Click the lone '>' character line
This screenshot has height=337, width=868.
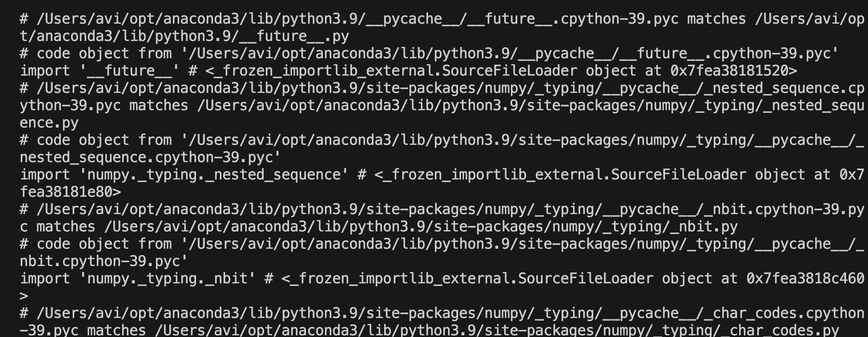24,296
